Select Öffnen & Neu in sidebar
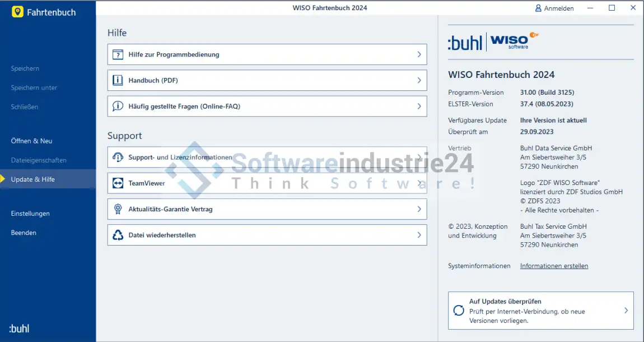Image resolution: width=644 pixels, height=342 pixels. pyautogui.click(x=31, y=141)
